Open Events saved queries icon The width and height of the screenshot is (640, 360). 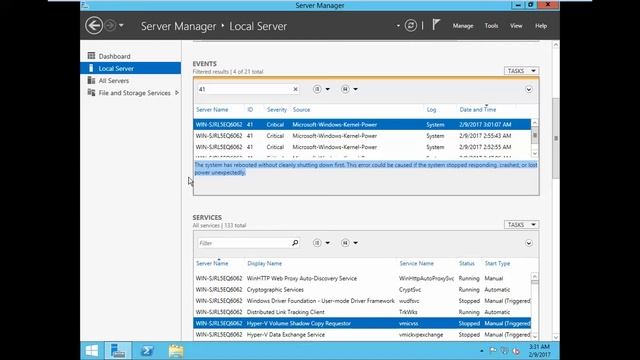345,89
